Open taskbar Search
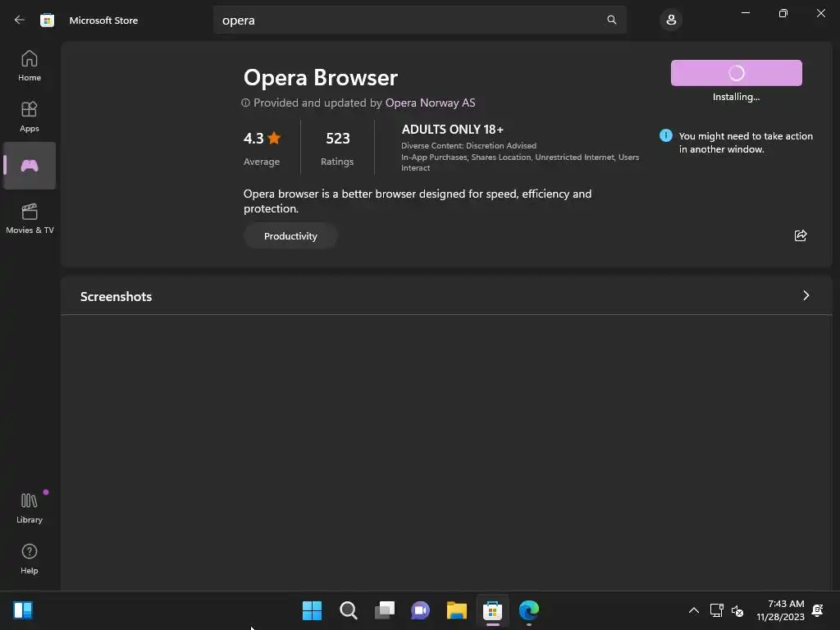 (348, 610)
